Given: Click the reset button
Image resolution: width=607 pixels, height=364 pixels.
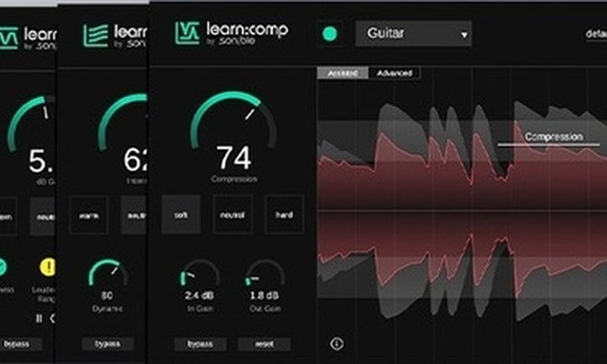Looking at the screenshot, I should click(263, 344).
